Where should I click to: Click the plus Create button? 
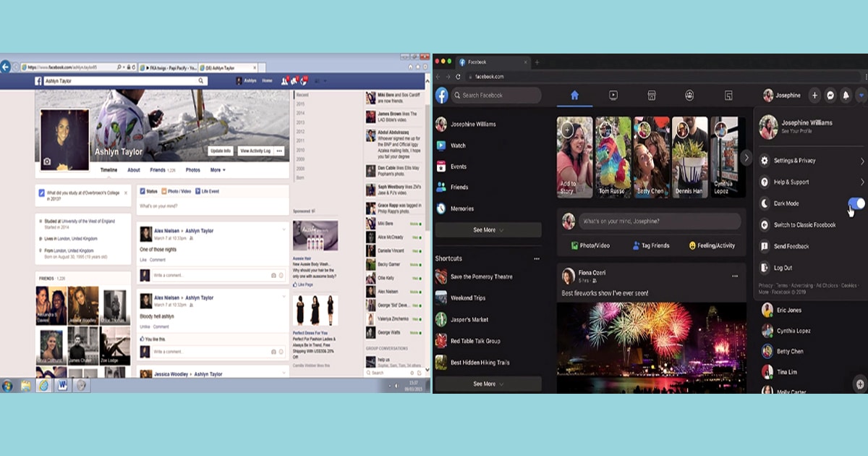click(x=814, y=95)
